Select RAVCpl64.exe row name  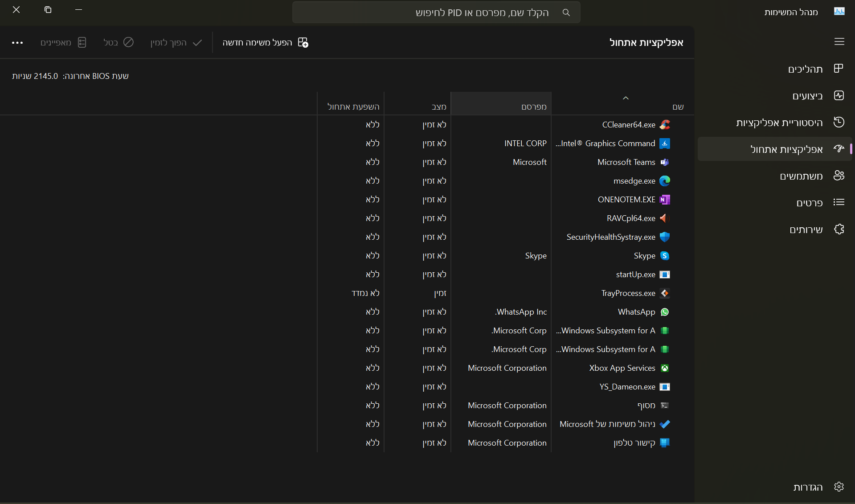pos(631,218)
